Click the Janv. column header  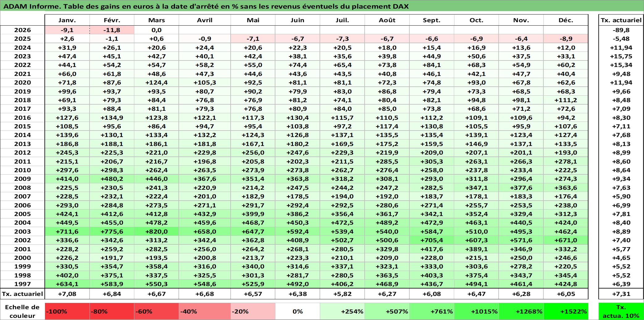coord(67,20)
